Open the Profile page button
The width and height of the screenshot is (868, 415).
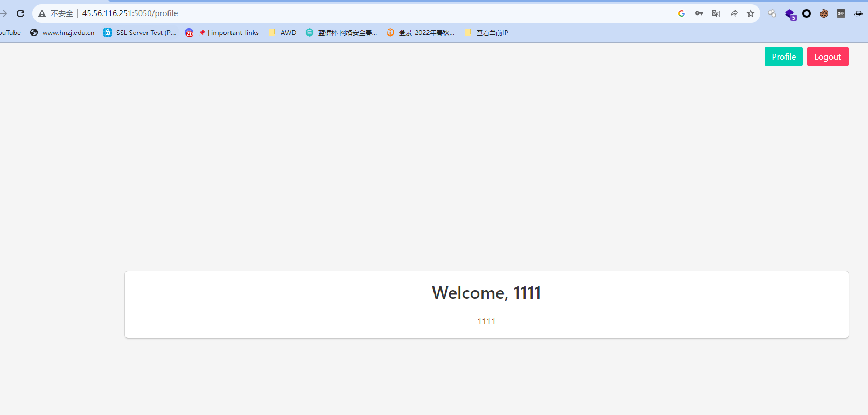click(783, 57)
